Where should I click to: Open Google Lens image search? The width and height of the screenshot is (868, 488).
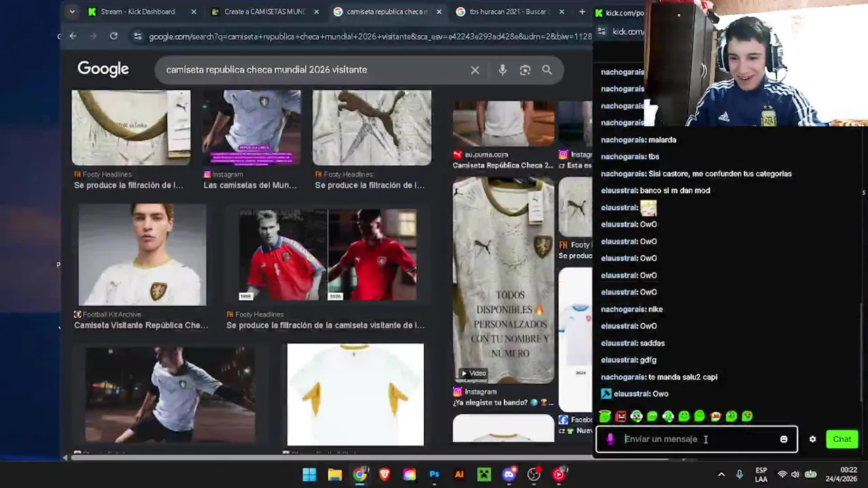click(x=525, y=70)
